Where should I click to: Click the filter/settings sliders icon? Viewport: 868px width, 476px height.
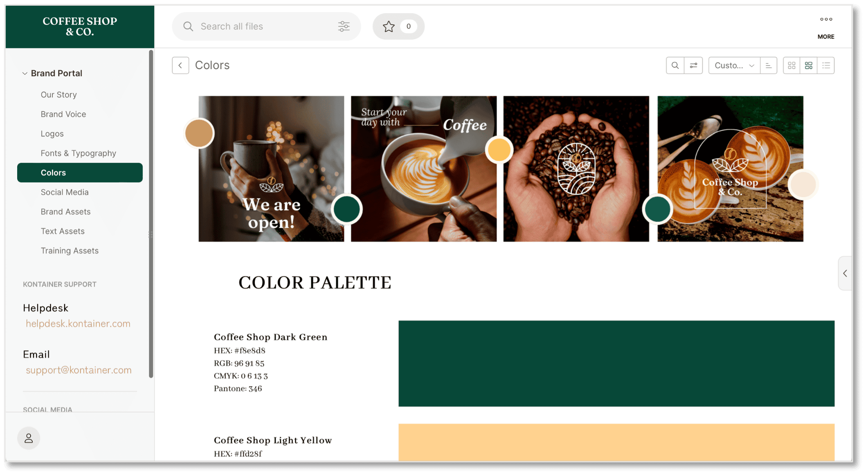(344, 27)
